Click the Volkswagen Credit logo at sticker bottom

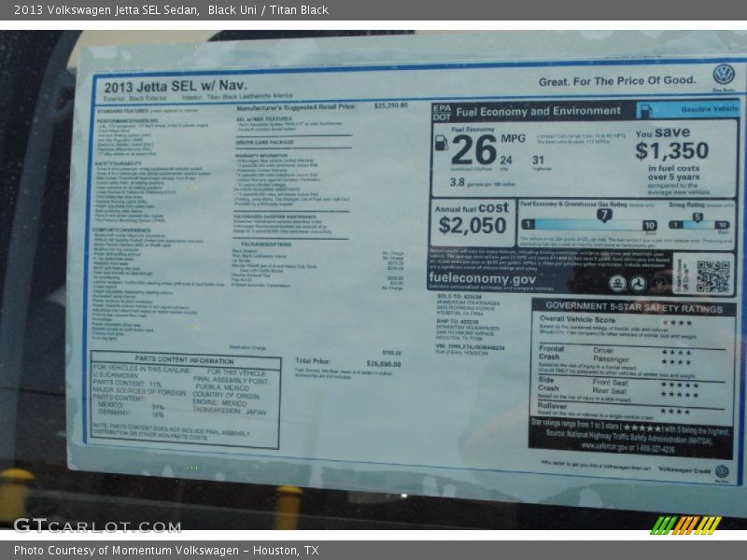(722, 471)
